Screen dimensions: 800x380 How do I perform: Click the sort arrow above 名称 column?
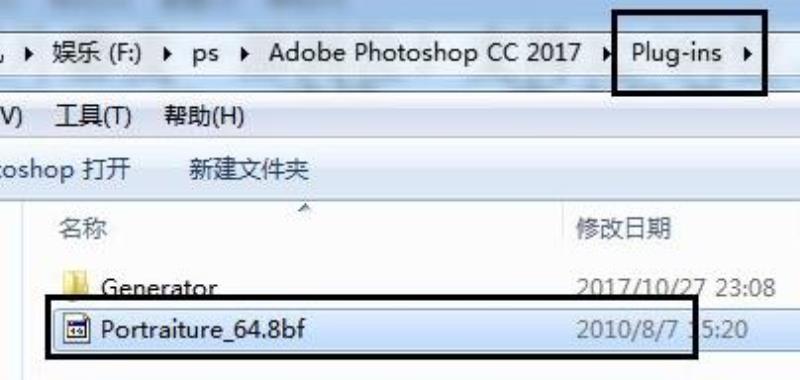[304, 208]
